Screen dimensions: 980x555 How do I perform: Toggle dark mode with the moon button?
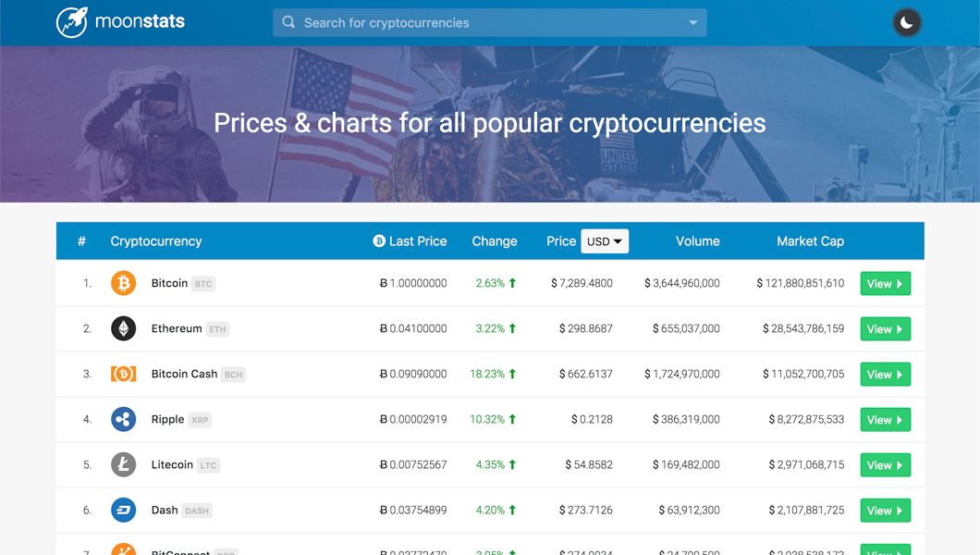906,23
